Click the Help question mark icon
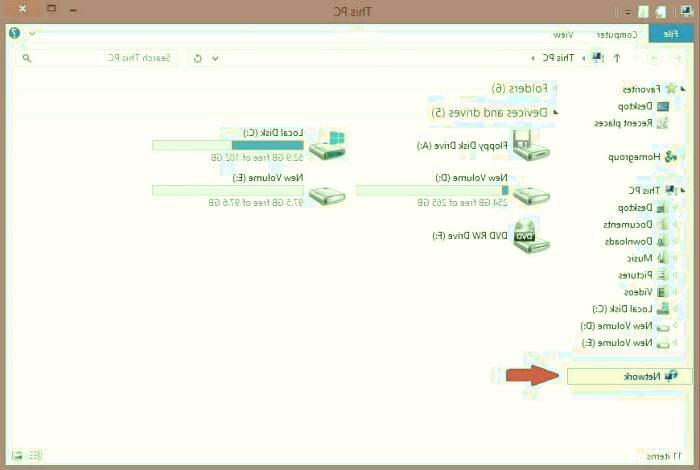This screenshot has height=470, width=700. click(x=15, y=33)
